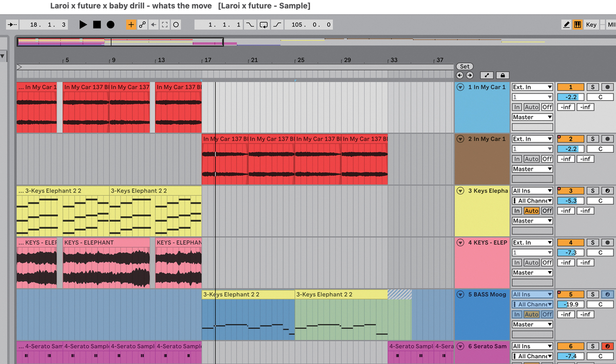The image size is (616, 364).
Task: Toggle track 2 activator button
Action: pyautogui.click(x=570, y=139)
